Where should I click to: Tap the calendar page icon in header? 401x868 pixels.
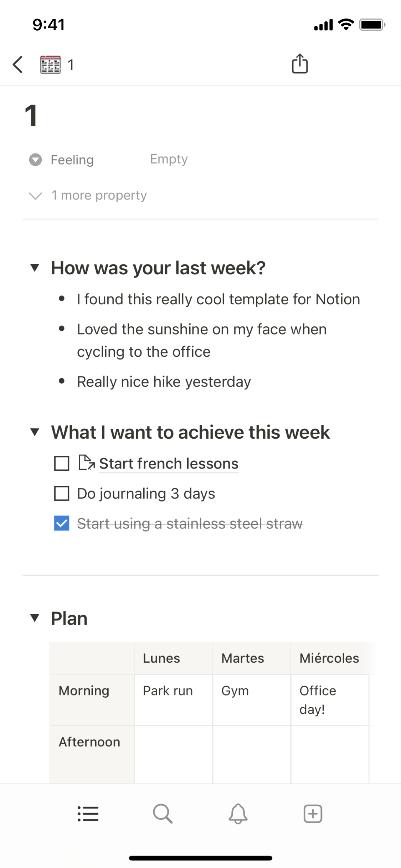[x=50, y=64]
